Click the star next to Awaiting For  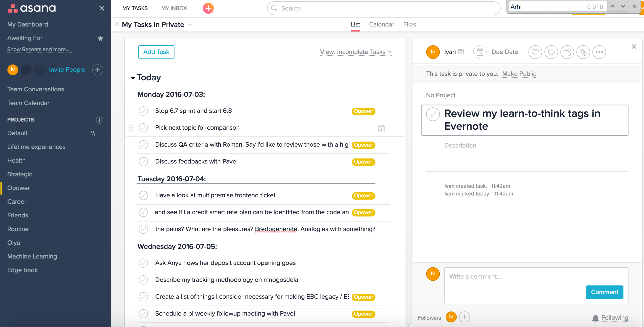100,38
